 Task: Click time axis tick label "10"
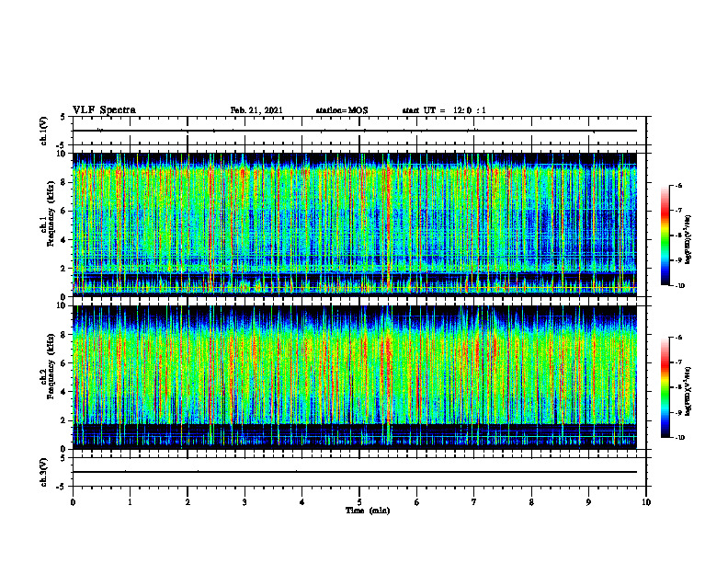click(x=646, y=502)
